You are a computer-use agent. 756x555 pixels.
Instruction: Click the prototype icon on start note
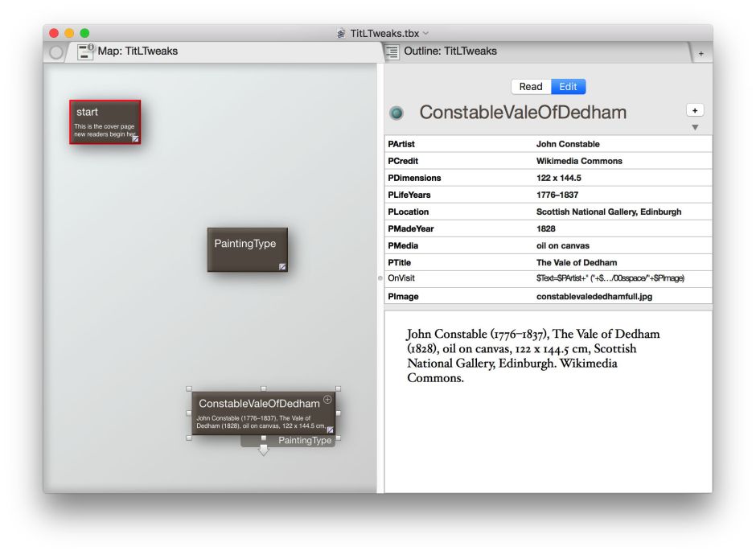(x=136, y=138)
